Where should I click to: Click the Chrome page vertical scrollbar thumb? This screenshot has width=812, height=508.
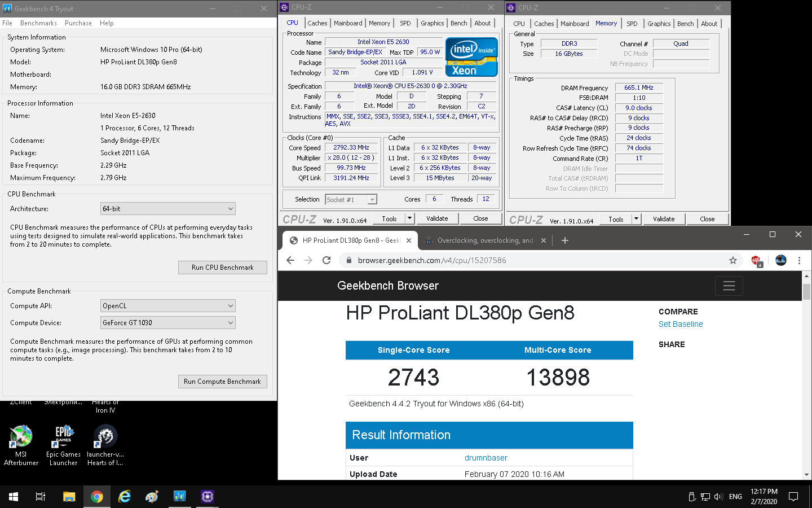tap(806, 291)
